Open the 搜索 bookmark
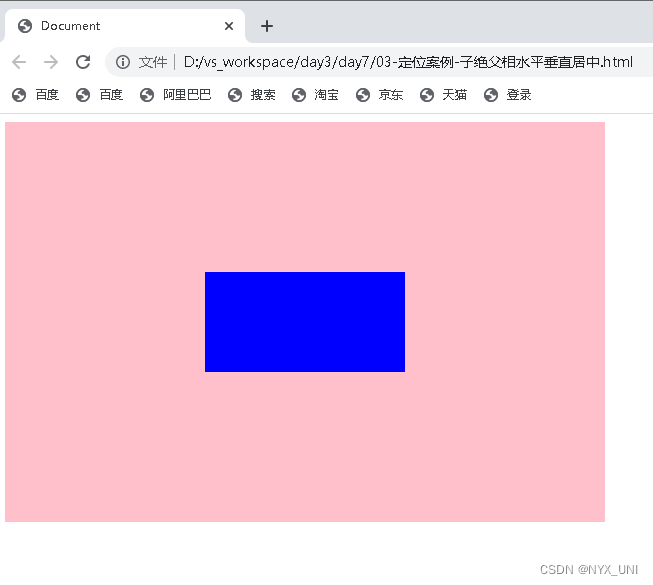This screenshot has height=585, width=653. (252, 95)
